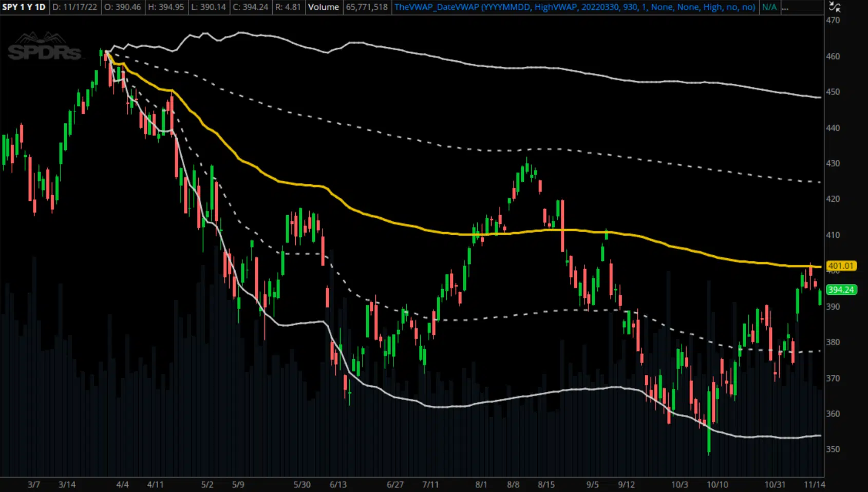Open the ellipsis overflow in chart header
The height and width of the screenshot is (492, 868).
point(785,7)
